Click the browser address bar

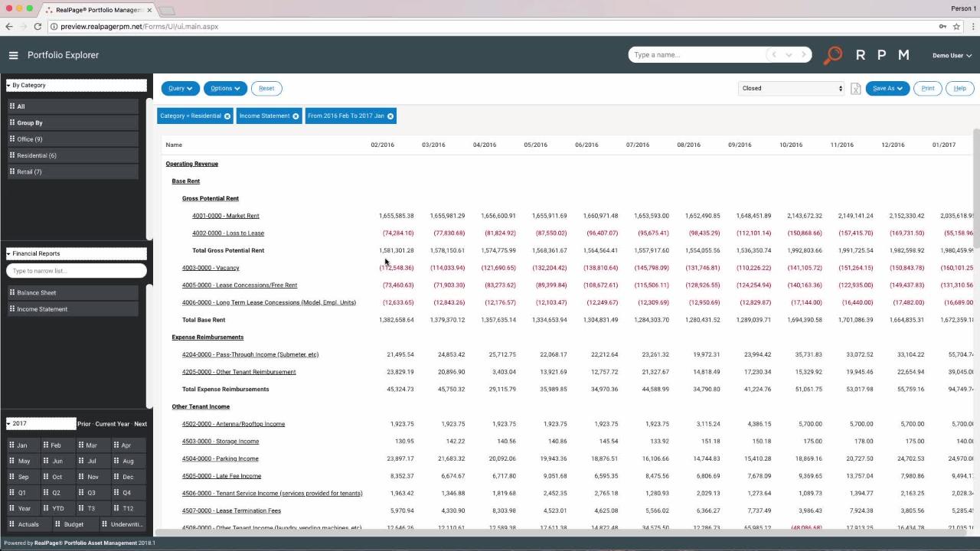click(x=490, y=26)
